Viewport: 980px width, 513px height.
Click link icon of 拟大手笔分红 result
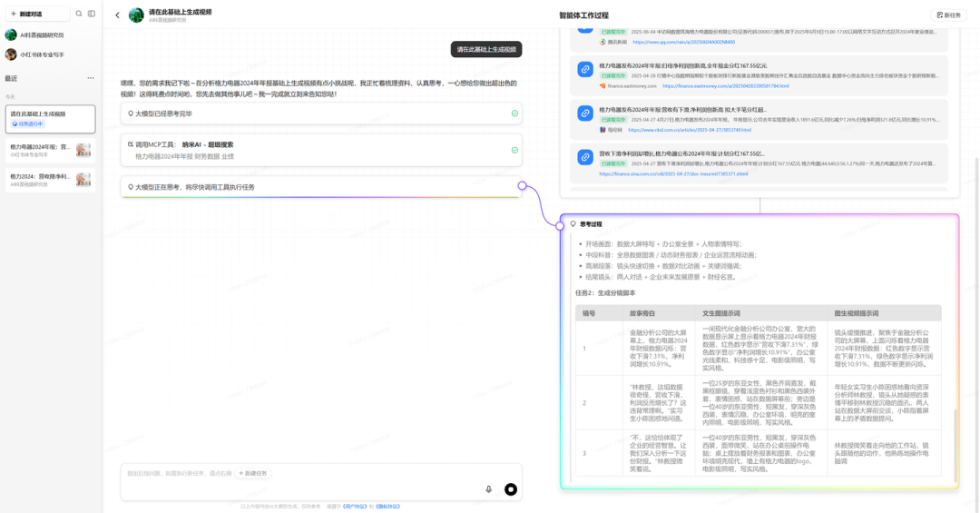[585, 113]
